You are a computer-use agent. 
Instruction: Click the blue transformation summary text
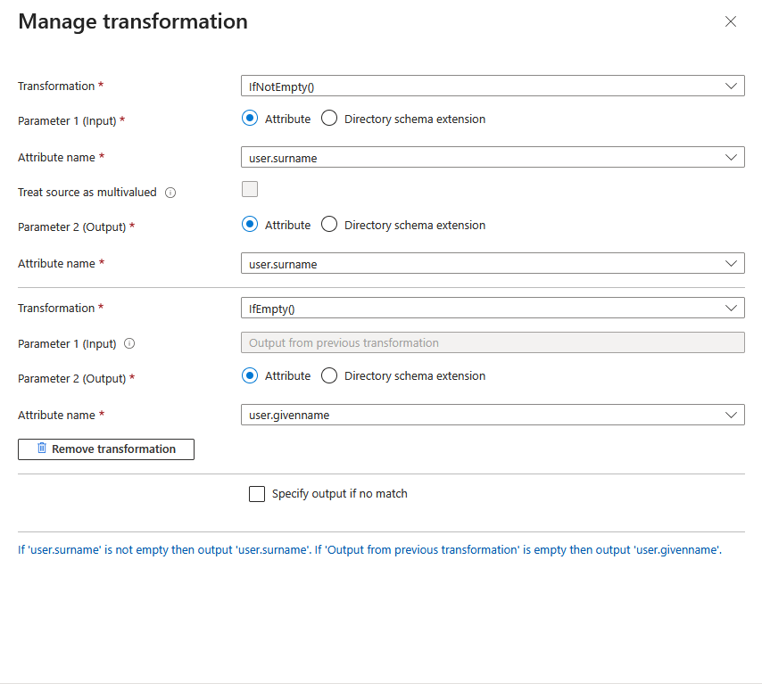pyautogui.click(x=369, y=550)
